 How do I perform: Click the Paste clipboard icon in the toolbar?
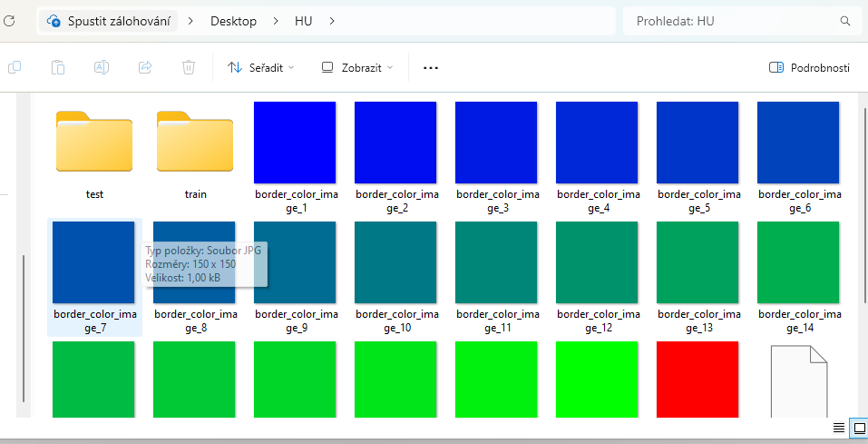pyautogui.click(x=58, y=67)
